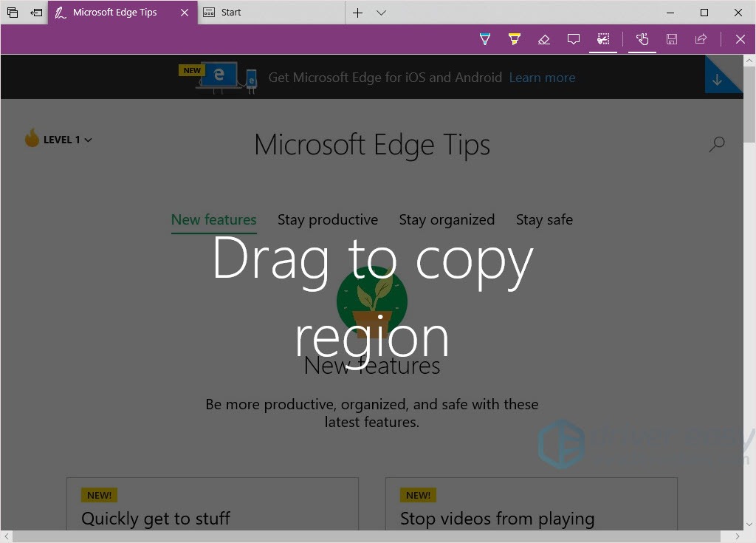Select the Clip tool with scissors icon
This screenshot has height=543, width=756.
coord(603,39)
